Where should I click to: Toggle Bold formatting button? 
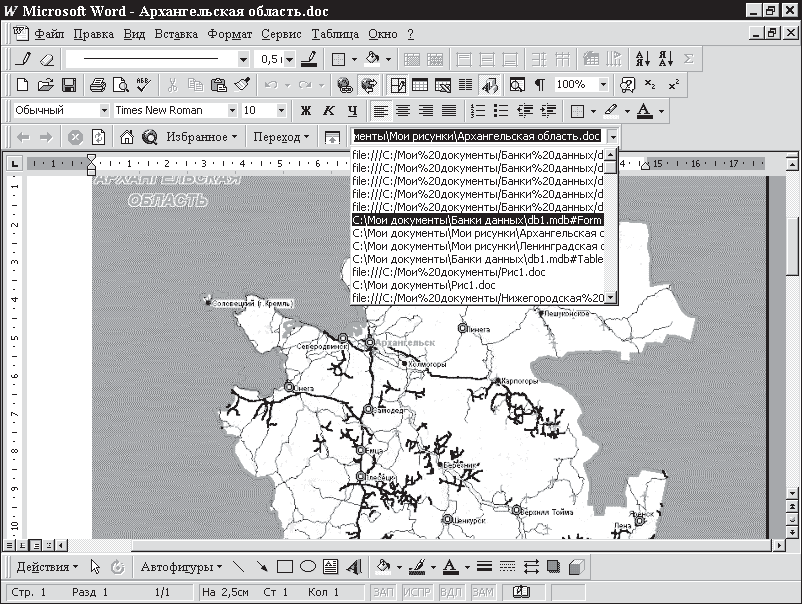[306, 111]
